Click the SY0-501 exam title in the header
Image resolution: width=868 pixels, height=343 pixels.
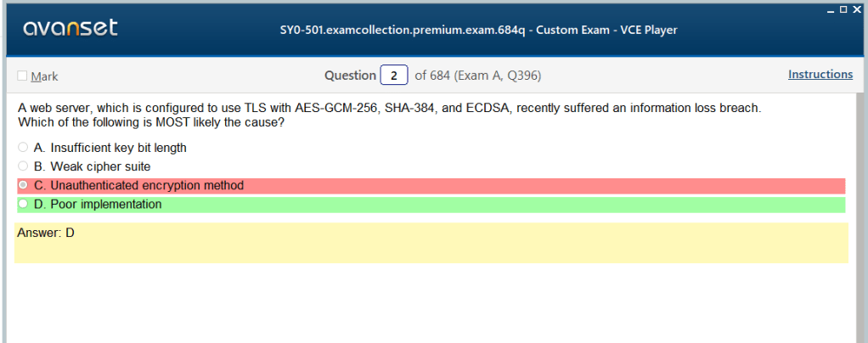pyautogui.click(x=478, y=31)
